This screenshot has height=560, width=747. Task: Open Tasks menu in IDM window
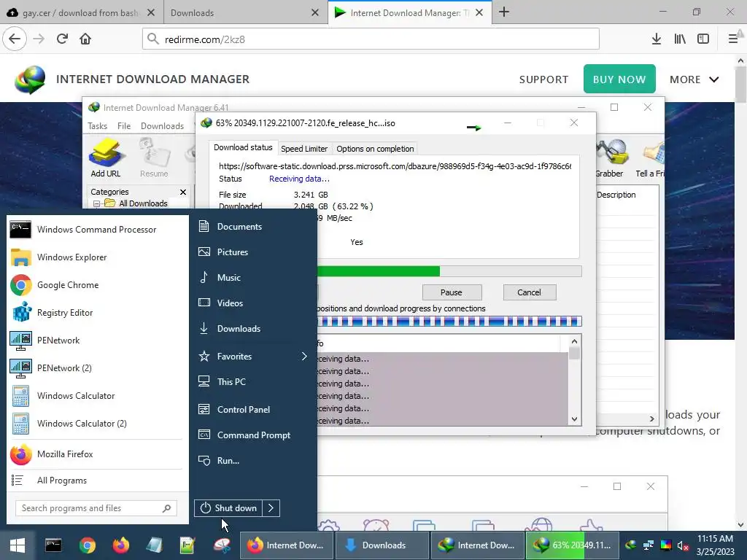click(97, 125)
